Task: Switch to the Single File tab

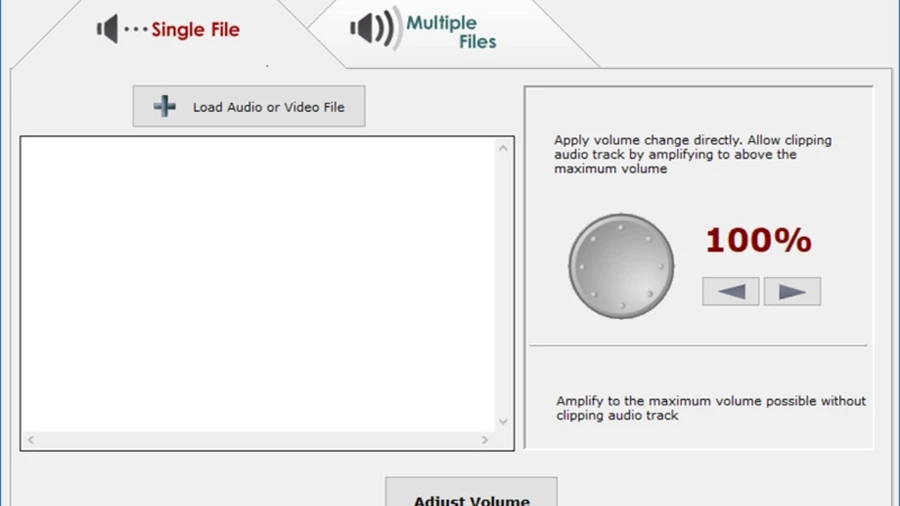Action: click(168, 29)
